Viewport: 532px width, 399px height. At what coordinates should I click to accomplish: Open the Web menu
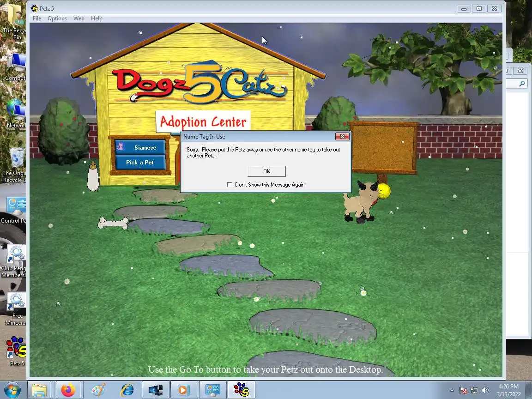[79, 18]
